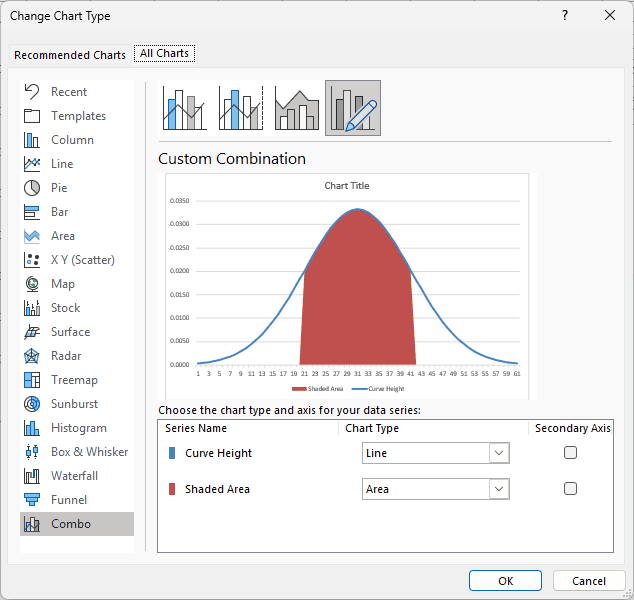
Task: Switch to the Recommended Charts tab
Action: pos(70,55)
